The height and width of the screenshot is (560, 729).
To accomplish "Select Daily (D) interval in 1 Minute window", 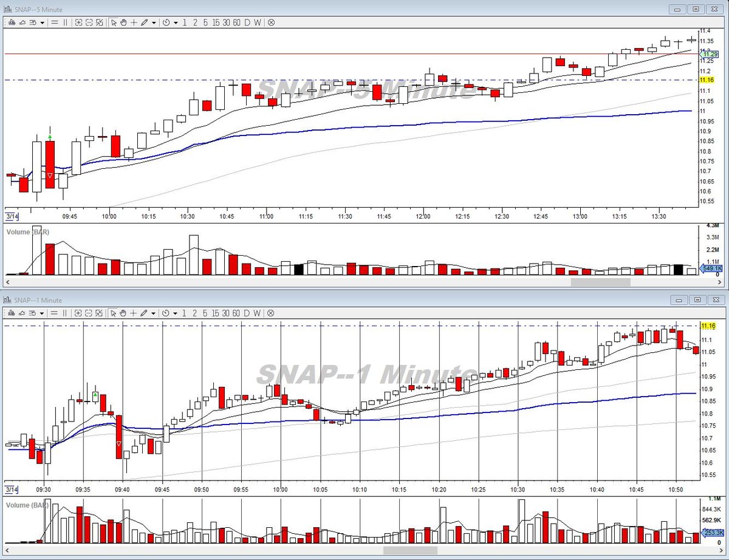I will pyautogui.click(x=247, y=313).
